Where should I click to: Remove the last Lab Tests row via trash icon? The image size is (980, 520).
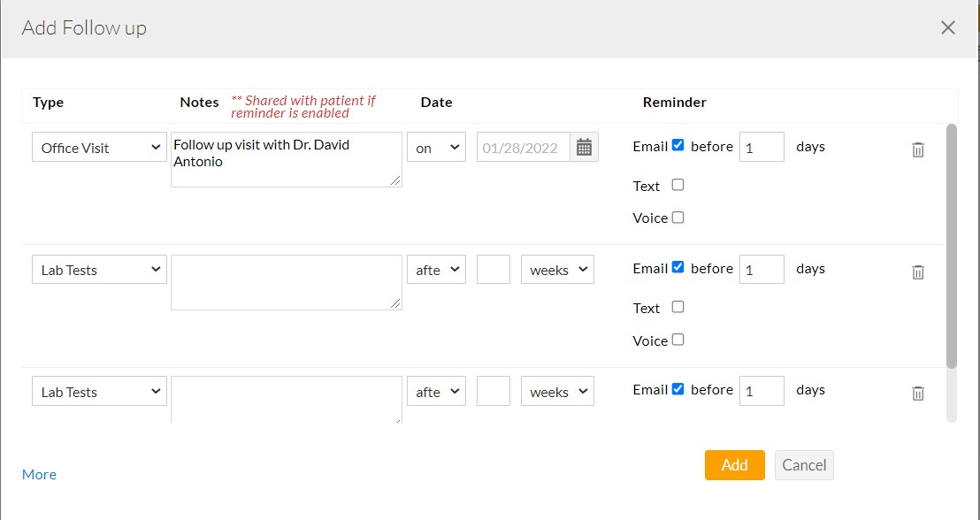[x=918, y=393]
